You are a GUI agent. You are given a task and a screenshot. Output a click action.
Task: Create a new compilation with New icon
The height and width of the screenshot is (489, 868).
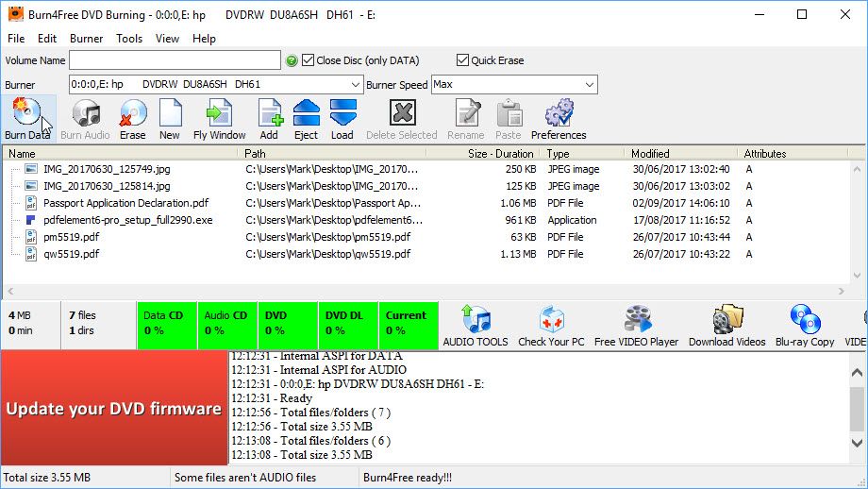pos(170,119)
